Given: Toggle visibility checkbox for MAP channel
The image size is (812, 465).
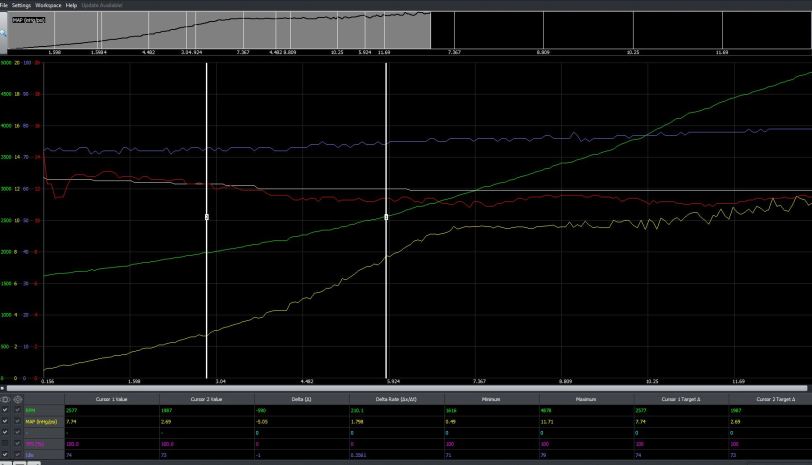Looking at the screenshot, I should click(5, 421).
